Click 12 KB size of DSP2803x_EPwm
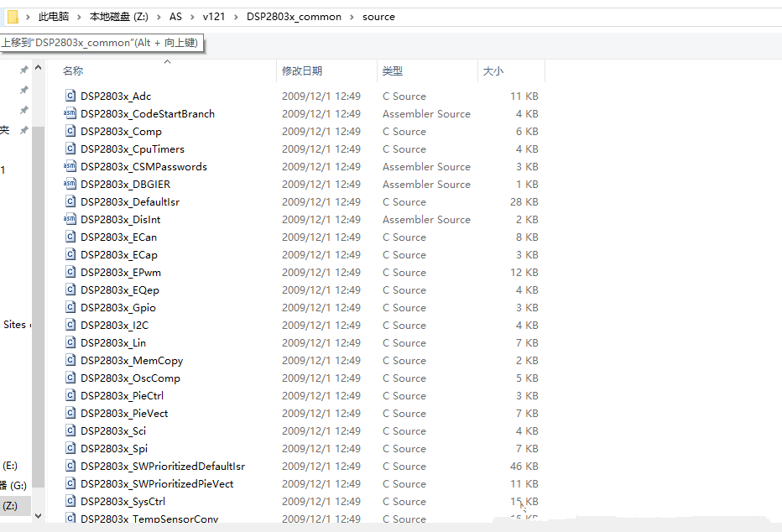 524,272
